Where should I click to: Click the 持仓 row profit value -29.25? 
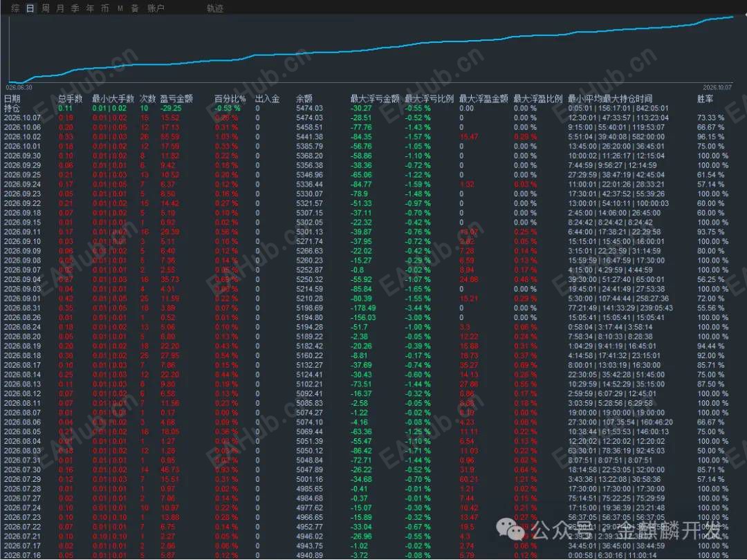[x=171, y=108]
